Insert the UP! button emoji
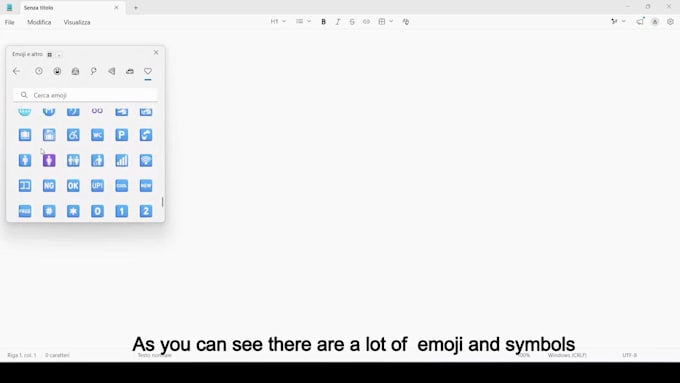 98,186
